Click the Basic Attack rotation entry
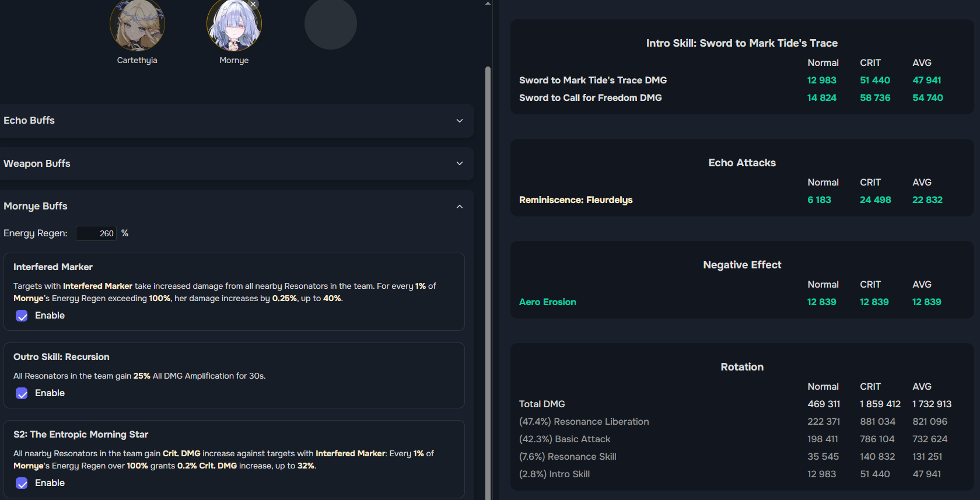This screenshot has height=500, width=980. [565, 439]
